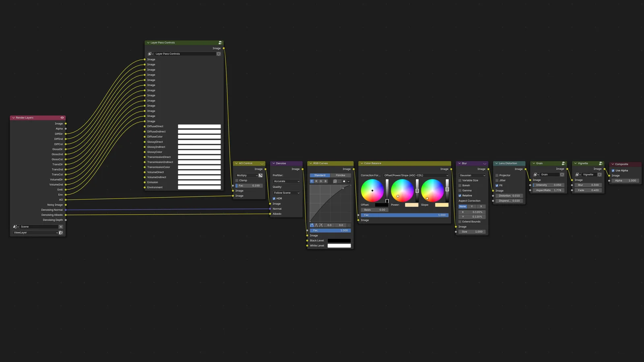Click the Power color swatch
The width and height of the screenshot is (644, 362).
coord(411,205)
